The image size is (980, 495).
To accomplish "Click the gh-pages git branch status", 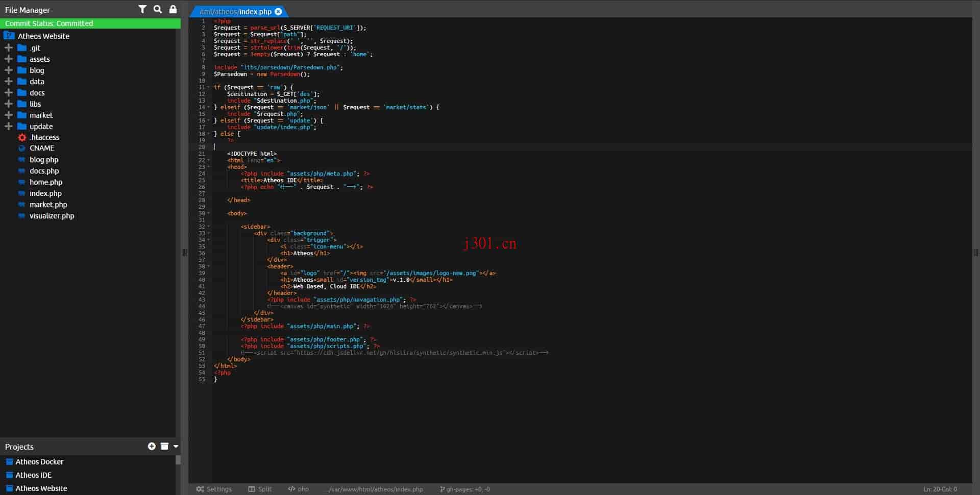I will (464, 489).
